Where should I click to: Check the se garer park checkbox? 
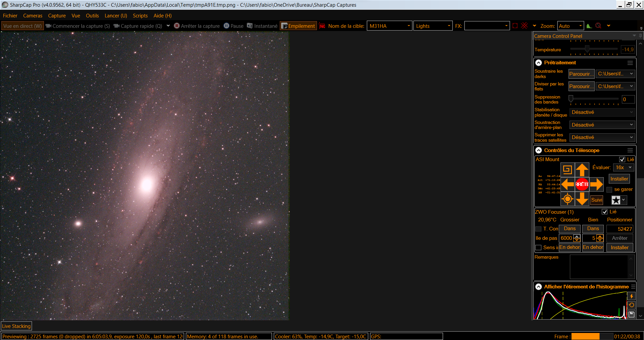click(x=609, y=190)
